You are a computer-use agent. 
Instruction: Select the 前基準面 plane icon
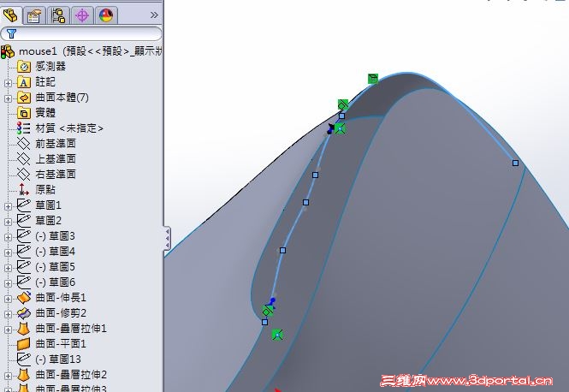tap(24, 144)
